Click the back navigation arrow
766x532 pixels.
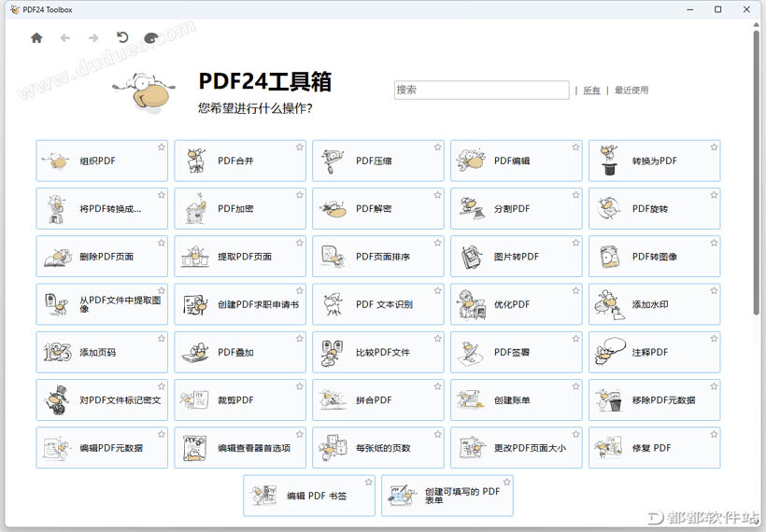coord(65,37)
